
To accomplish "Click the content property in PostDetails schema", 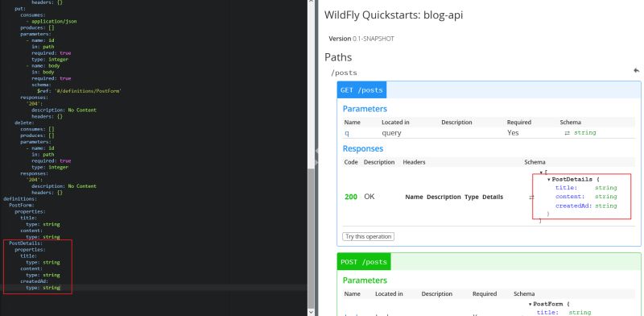I will 570,197.
